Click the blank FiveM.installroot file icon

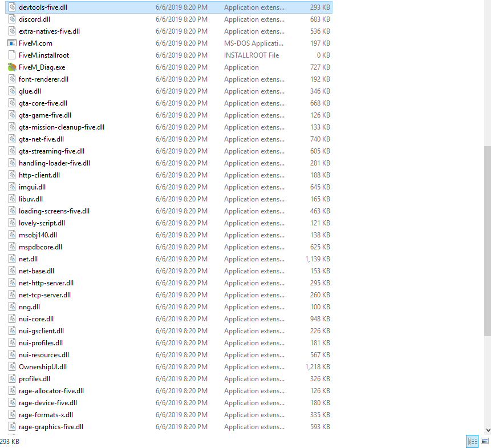[x=12, y=55]
